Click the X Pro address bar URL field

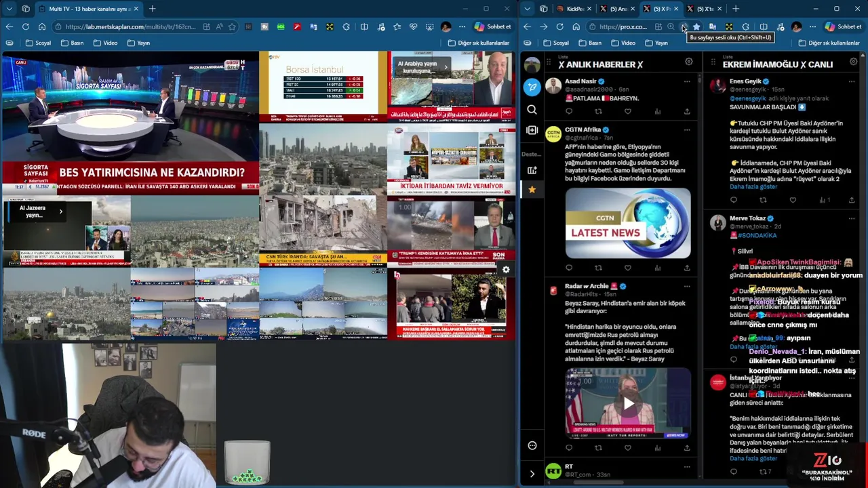point(623,26)
